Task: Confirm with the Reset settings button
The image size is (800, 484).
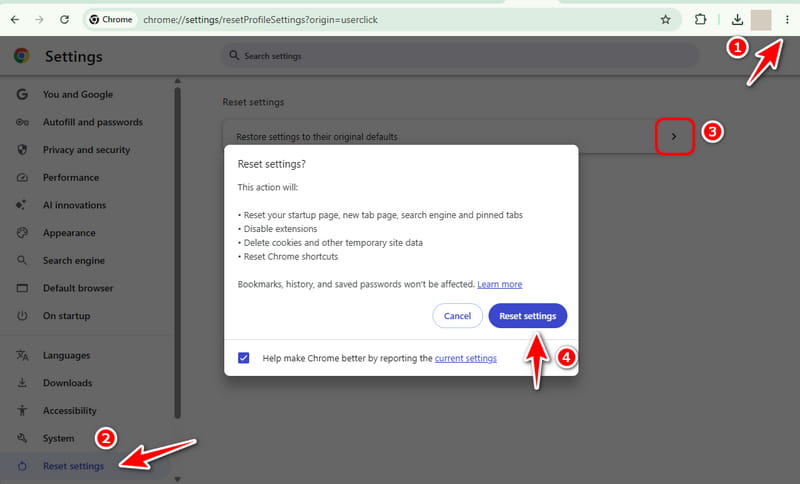Action: click(528, 316)
